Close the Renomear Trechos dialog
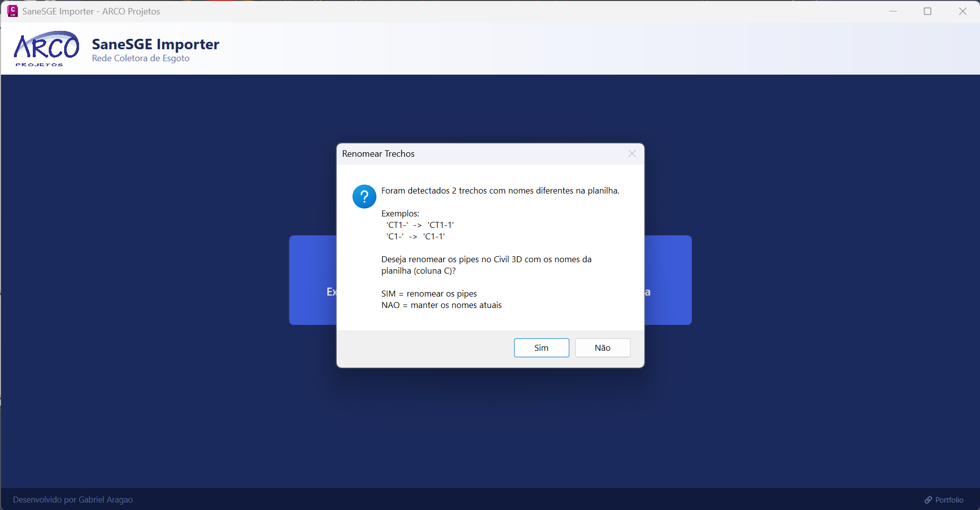Viewport: 980px width, 510px height. coord(632,154)
